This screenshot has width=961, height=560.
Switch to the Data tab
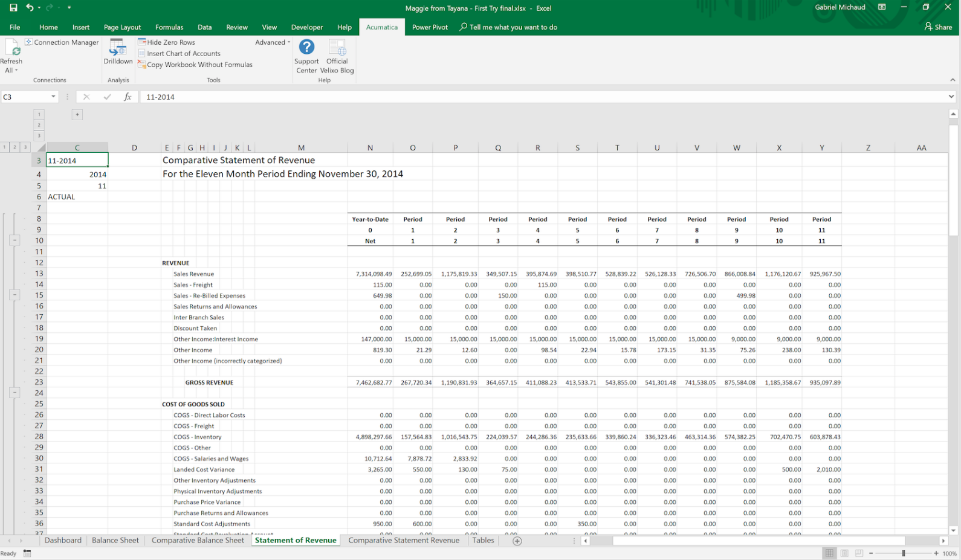205,27
